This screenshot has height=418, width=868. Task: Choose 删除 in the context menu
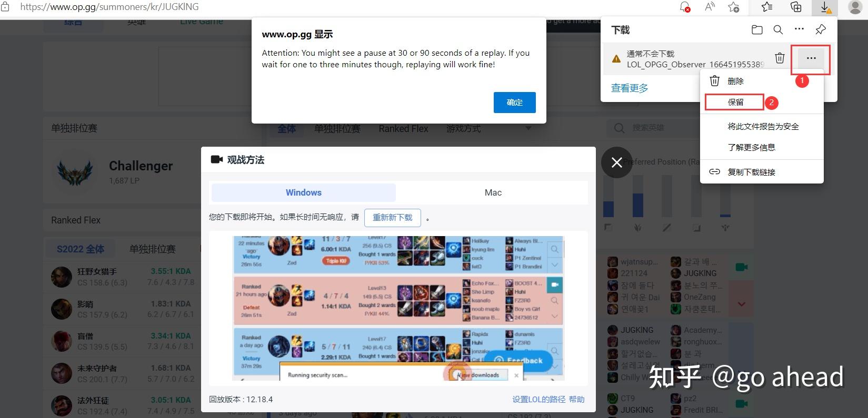(762, 81)
